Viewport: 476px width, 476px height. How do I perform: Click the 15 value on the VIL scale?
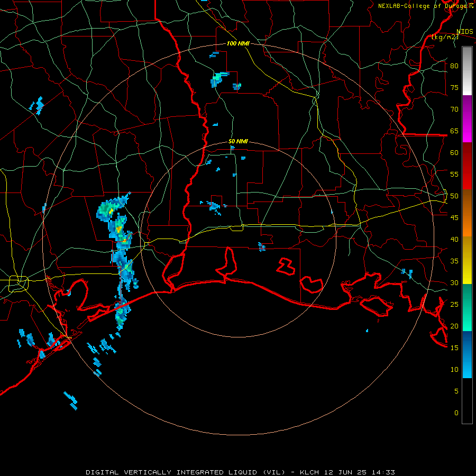454,347
